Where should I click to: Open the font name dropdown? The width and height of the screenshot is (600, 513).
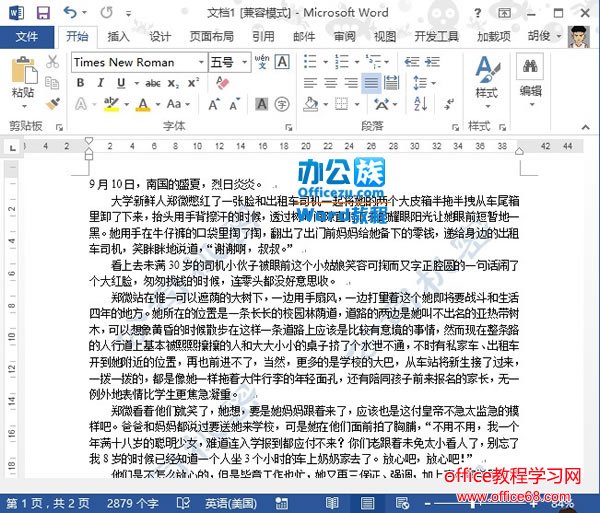click(201, 62)
